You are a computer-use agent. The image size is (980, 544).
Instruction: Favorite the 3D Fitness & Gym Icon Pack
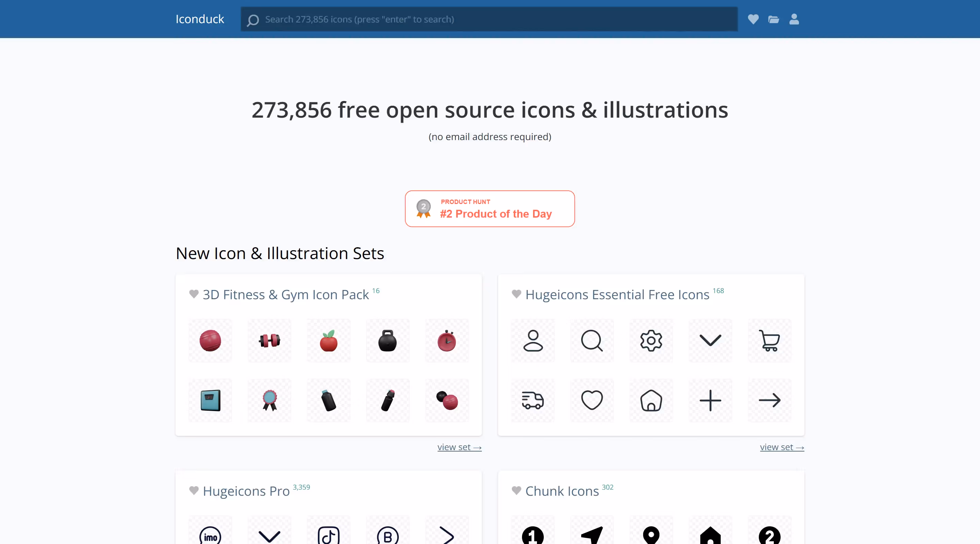pos(194,294)
